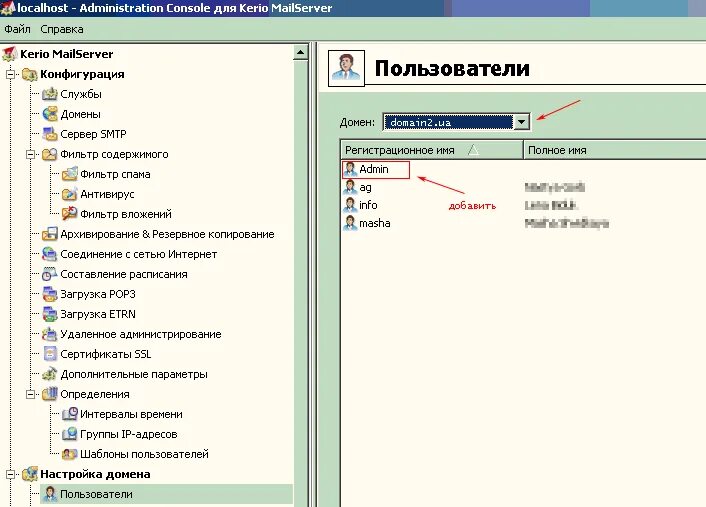Click the info user icon in the list
The image size is (706, 507).
(x=350, y=205)
